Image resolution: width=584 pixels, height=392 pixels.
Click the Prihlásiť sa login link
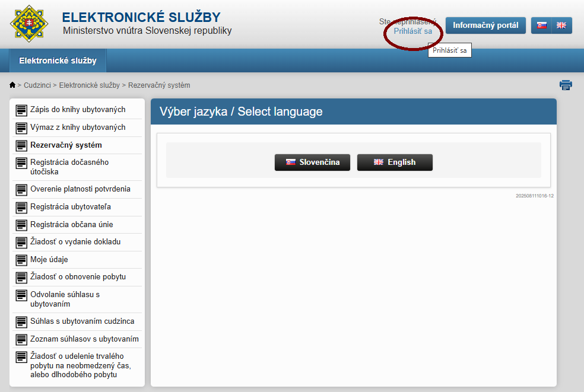(x=412, y=31)
